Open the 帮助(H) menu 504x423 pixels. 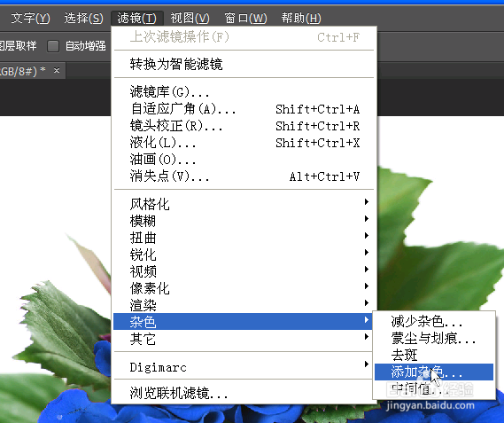pos(301,18)
